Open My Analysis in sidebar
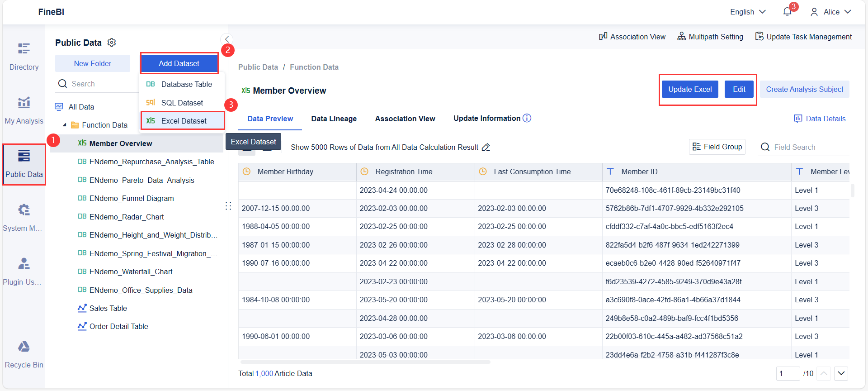The height and width of the screenshot is (391, 868). (x=24, y=111)
